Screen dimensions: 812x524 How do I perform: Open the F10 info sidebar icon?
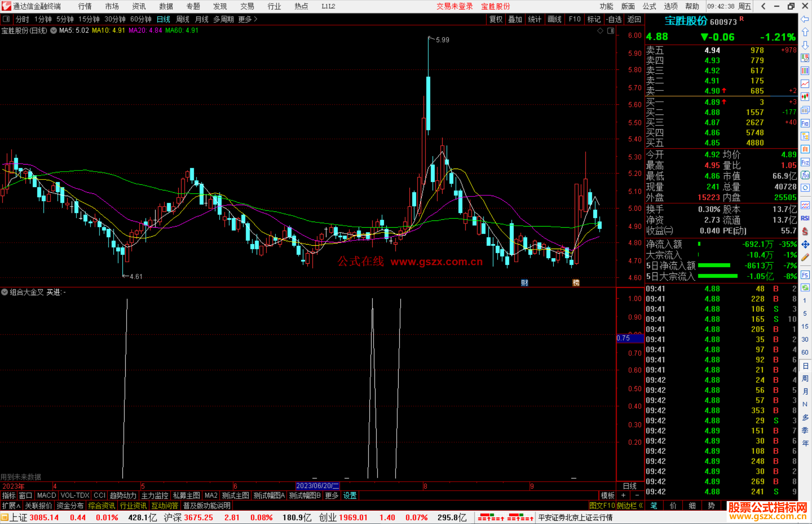pos(805,123)
